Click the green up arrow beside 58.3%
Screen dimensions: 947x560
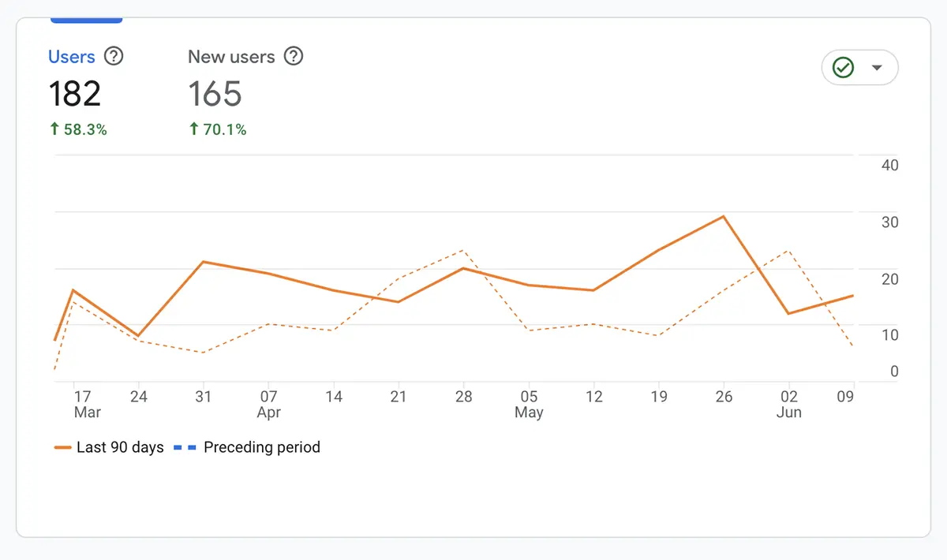pos(54,129)
